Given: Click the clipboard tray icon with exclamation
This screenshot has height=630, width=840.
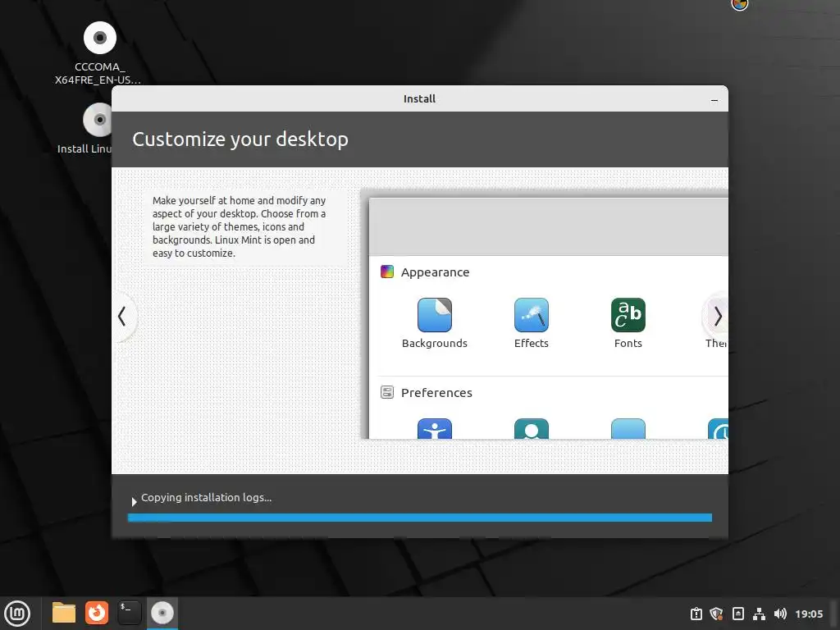Looking at the screenshot, I should [x=696, y=614].
